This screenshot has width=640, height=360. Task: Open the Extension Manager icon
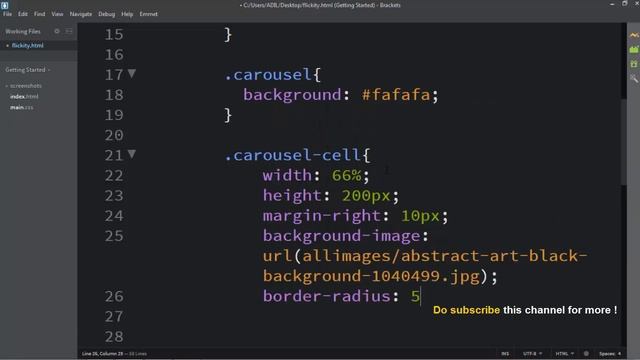tap(634, 49)
